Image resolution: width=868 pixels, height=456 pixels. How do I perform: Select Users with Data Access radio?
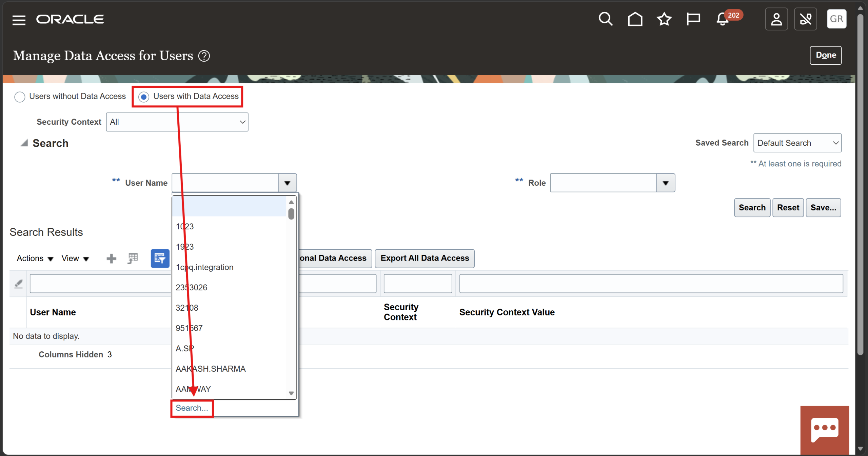tap(144, 97)
